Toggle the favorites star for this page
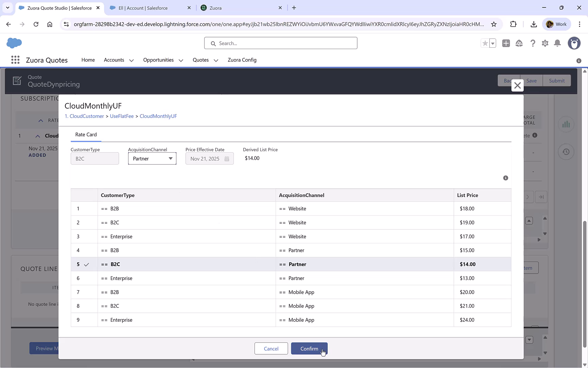Viewport: 588px width, 368px height. 485,43
